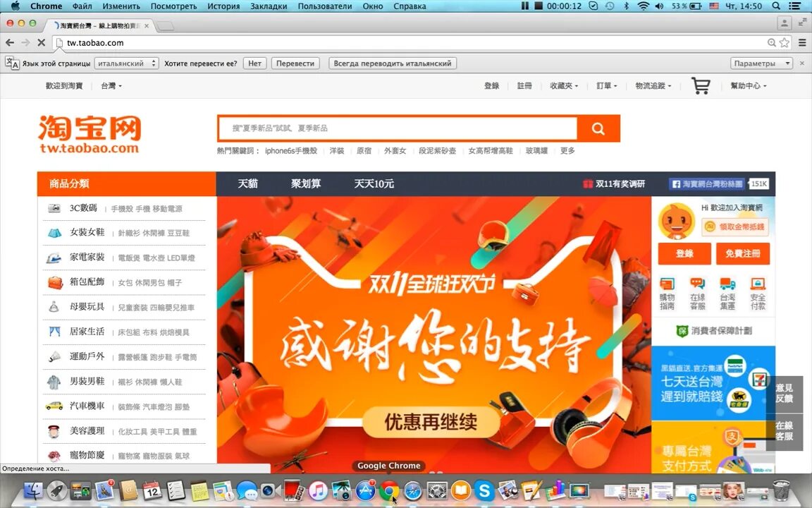Open iTunes from the Dock
This screenshot has width=812, height=508.
[x=318, y=490]
